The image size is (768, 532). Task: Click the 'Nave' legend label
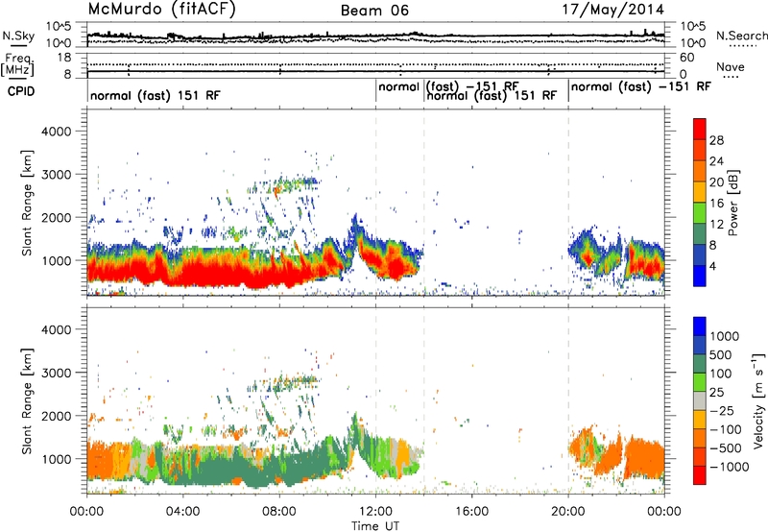coord(731,66)
